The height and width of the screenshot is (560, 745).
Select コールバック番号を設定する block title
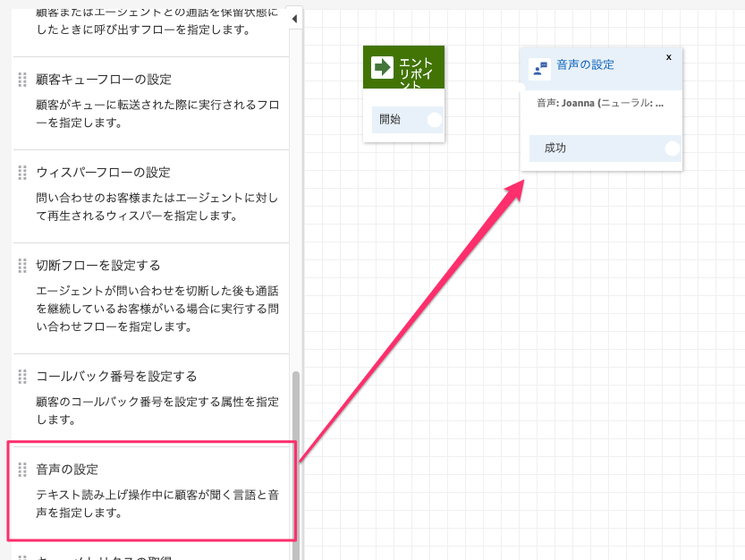[116, 377]
